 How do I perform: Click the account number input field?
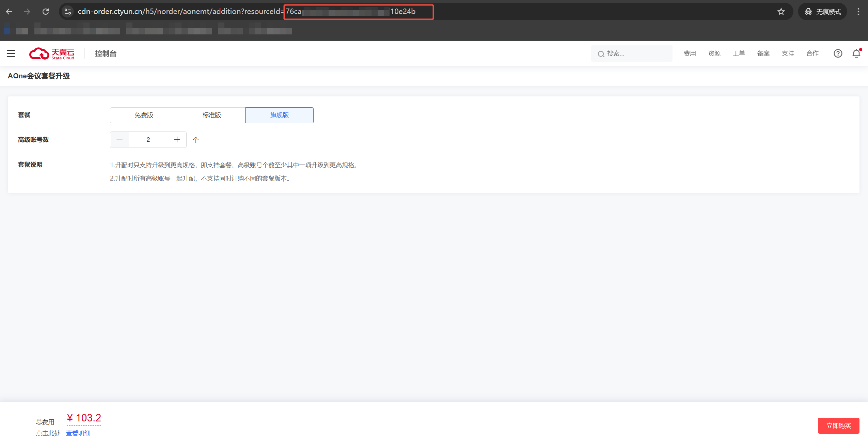148,140
